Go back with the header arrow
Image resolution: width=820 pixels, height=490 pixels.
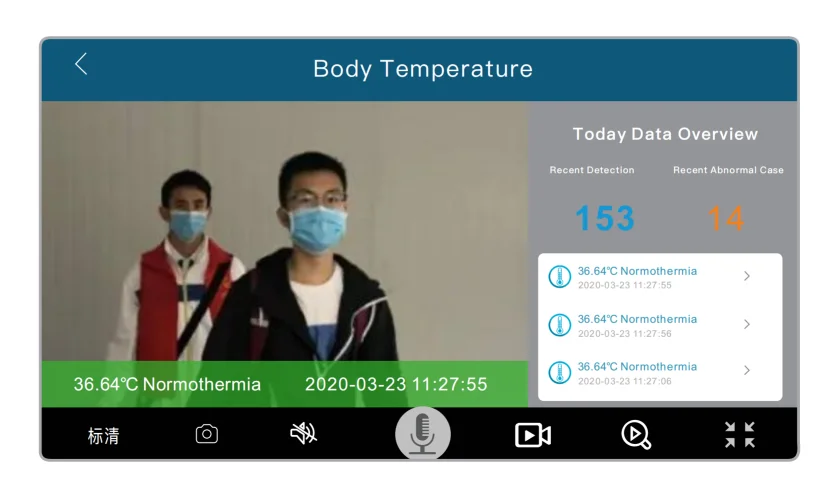tap(81, 64)
